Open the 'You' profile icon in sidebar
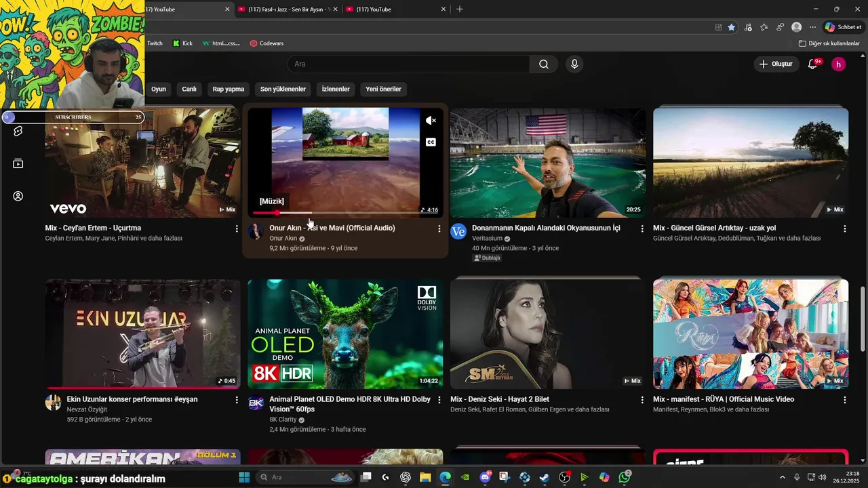The width and height of the screenshot is (868, 488). 18,196
